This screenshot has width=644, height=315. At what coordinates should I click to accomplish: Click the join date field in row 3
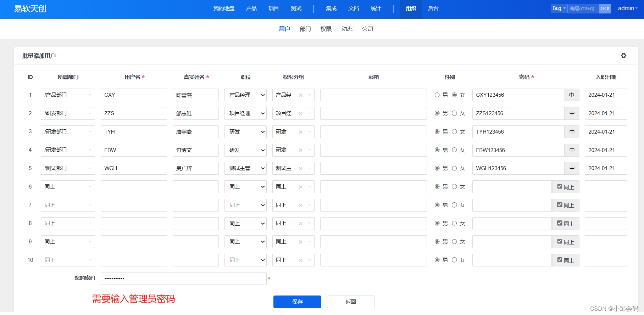pyautogui.click(x=606, y=132)
